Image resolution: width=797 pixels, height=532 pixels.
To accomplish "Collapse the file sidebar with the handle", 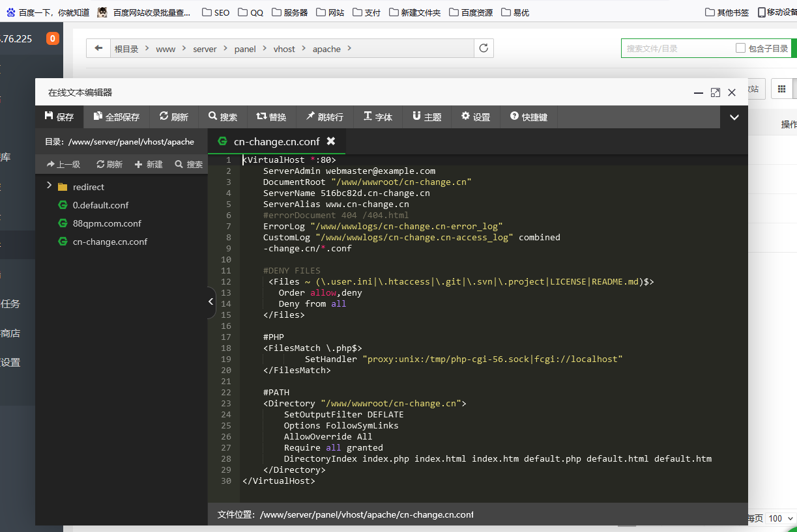I will pos(211,301).
